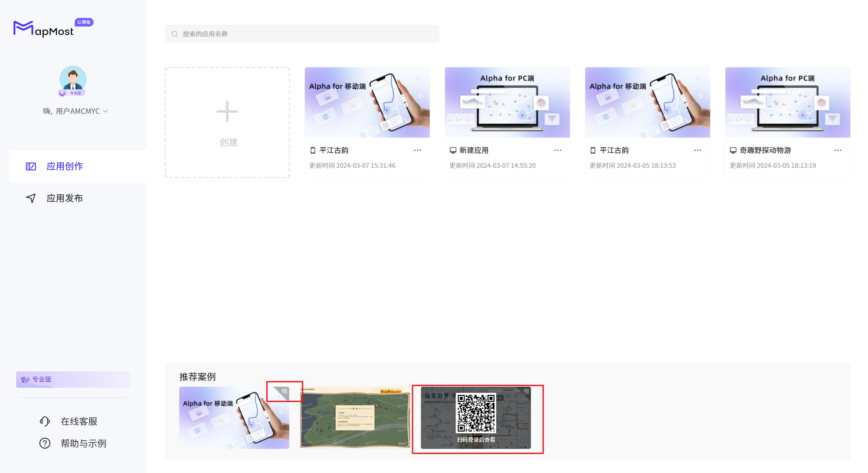Click the QR code on 姑苏旧梦 case
The image size is (868, 473).
coord(476,413)
